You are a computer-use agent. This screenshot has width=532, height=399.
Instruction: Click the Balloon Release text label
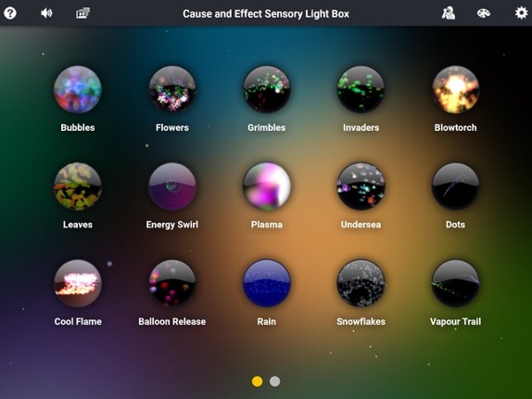click(x=172, y=322)
